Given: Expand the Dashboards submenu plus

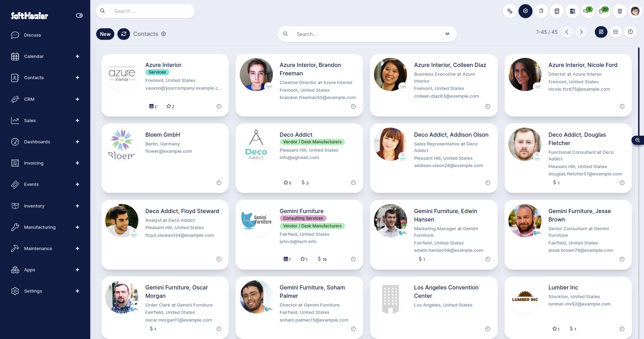Looking at the screenshot, I should coord(77,142).
